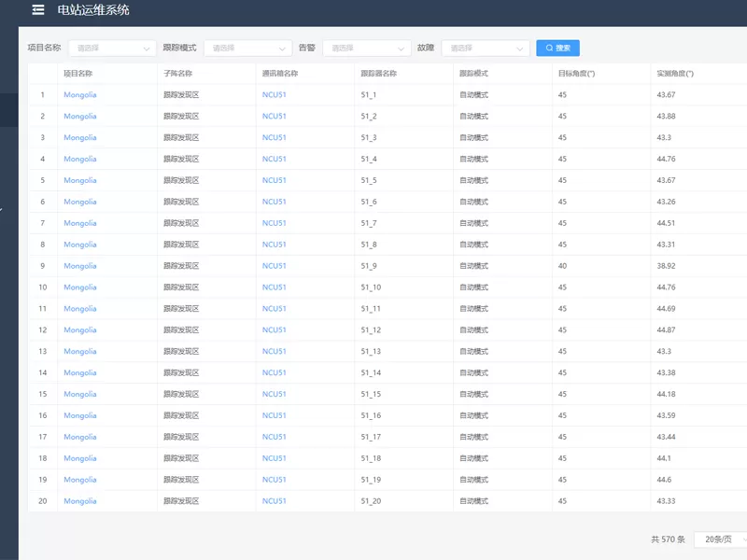This screenshot has height=560, width=747.
Task: Click the measured angle cell 38.92
Action: pyautogui.click(x=667, y=266)
